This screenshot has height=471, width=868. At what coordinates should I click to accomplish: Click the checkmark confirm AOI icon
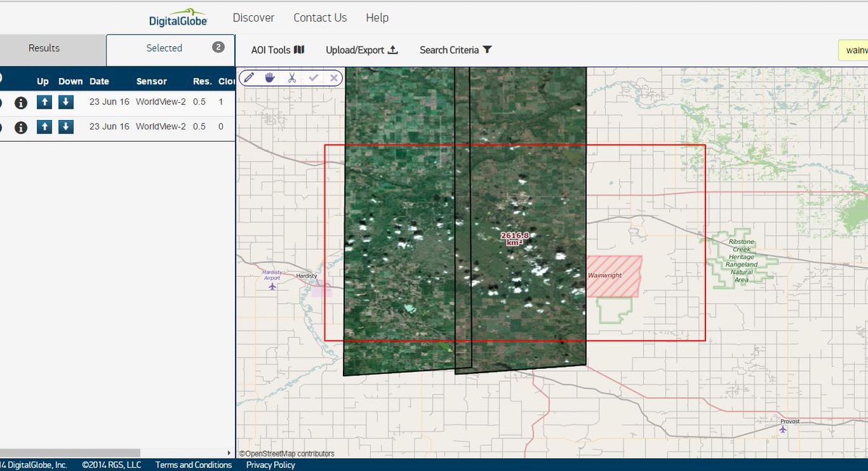313,77
